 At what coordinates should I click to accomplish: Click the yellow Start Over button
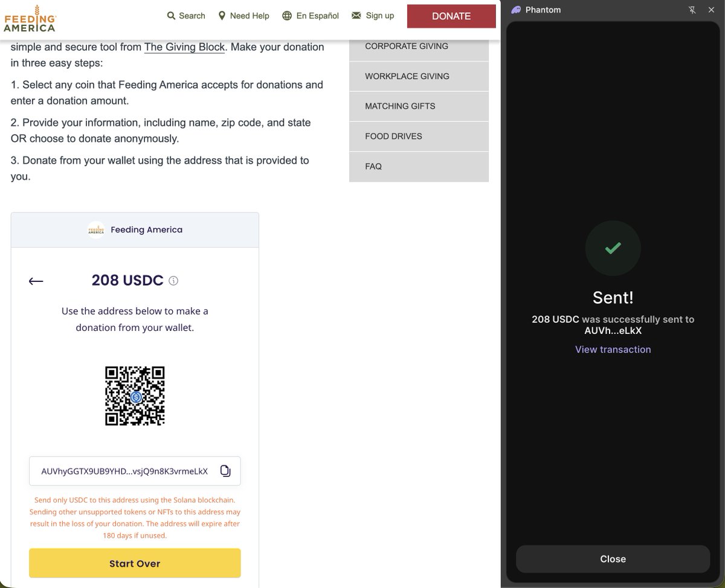click(x=135, y=563)
